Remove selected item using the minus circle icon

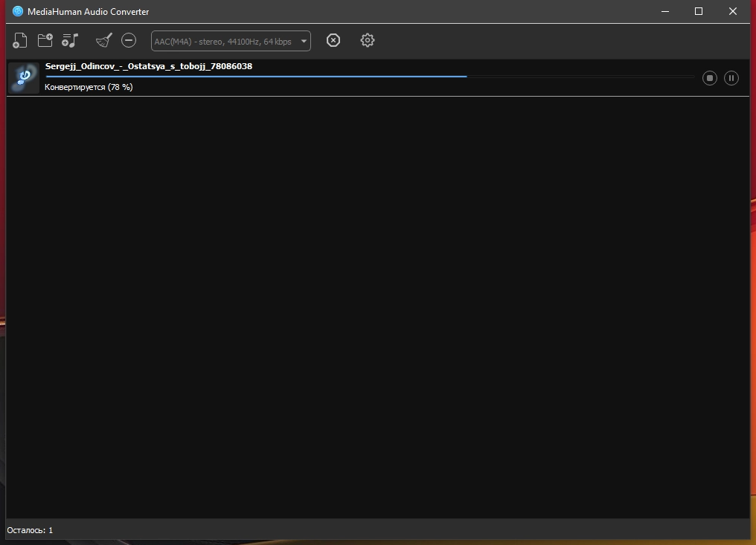point(129,40)
